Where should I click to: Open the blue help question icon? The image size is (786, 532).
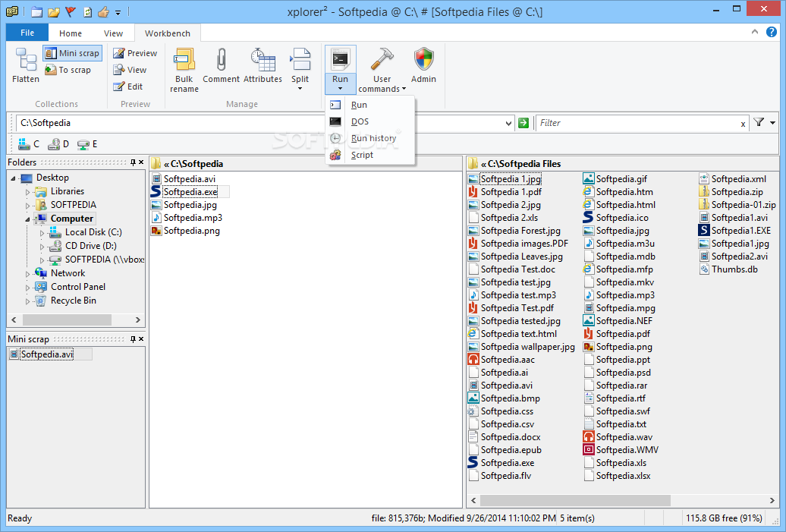[x=772, y=32]
